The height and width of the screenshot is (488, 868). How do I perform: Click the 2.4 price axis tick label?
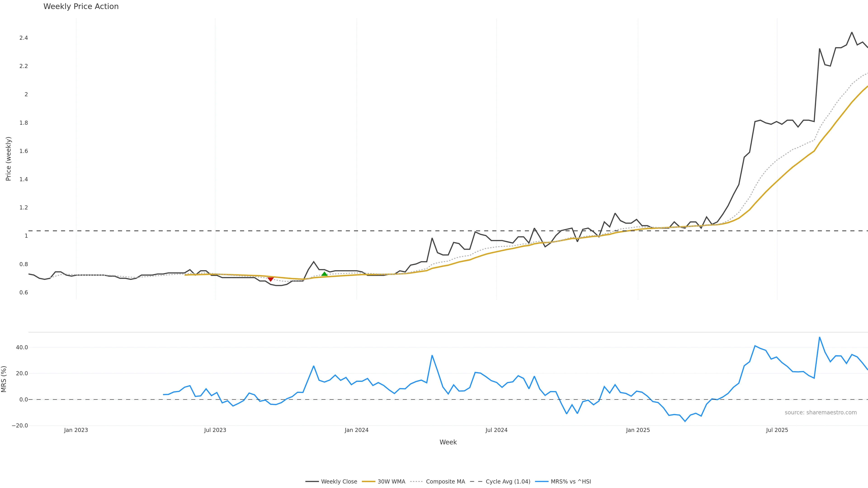click(24, 38)
